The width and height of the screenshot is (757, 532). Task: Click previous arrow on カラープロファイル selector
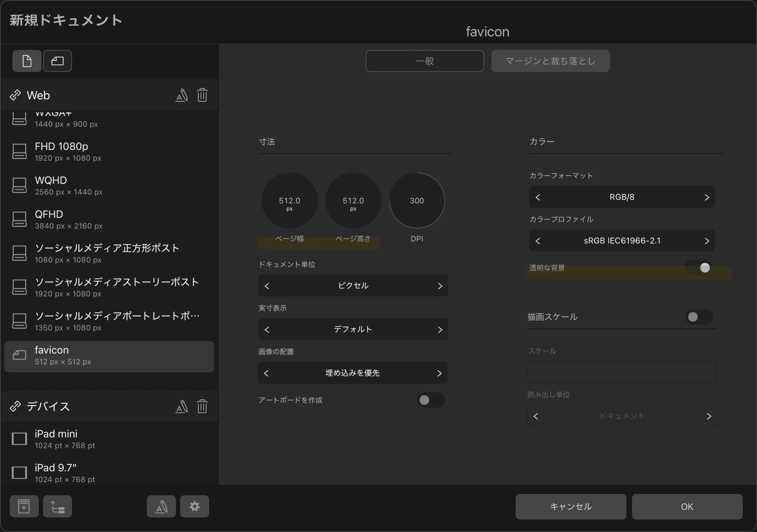click(538, 241)
